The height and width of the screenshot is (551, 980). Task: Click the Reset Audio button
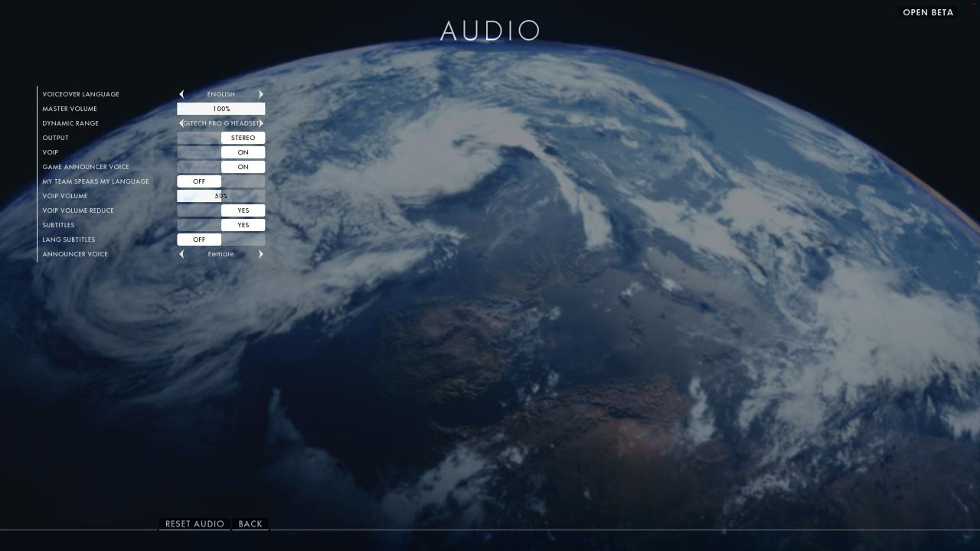[194, 524]
